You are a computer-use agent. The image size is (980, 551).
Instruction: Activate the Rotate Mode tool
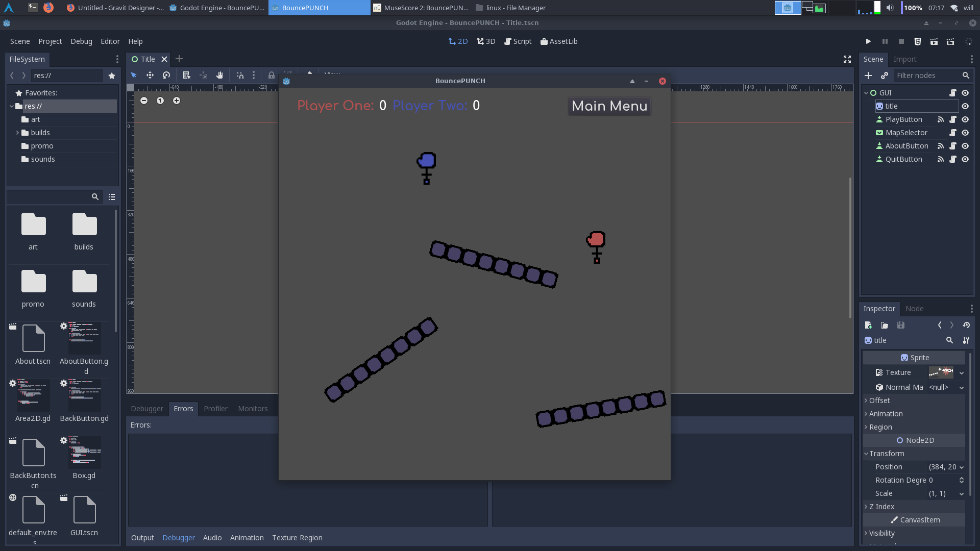166,76
